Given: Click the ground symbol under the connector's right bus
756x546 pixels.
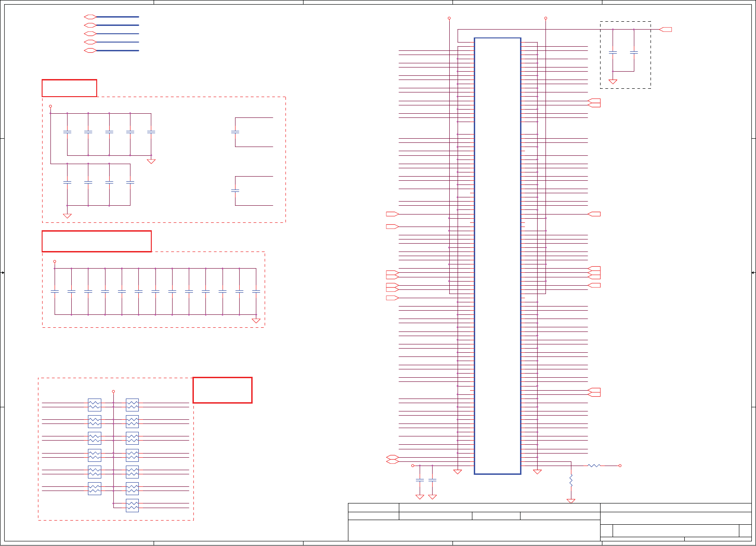Looking at the screenshot, I should pos(537,472).
